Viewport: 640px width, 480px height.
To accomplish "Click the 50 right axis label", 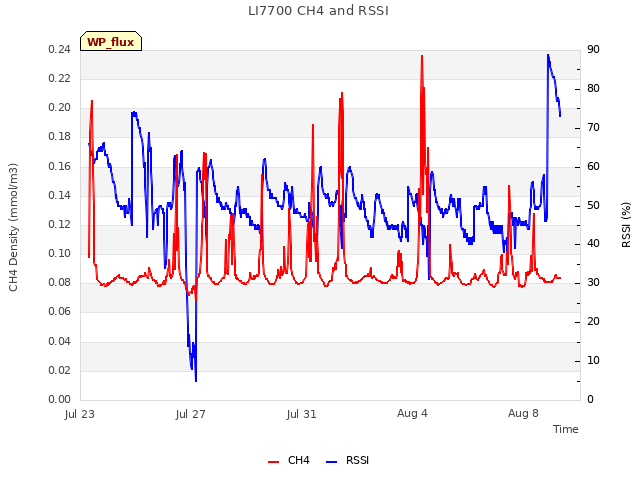I will click(x=593, y=205).
